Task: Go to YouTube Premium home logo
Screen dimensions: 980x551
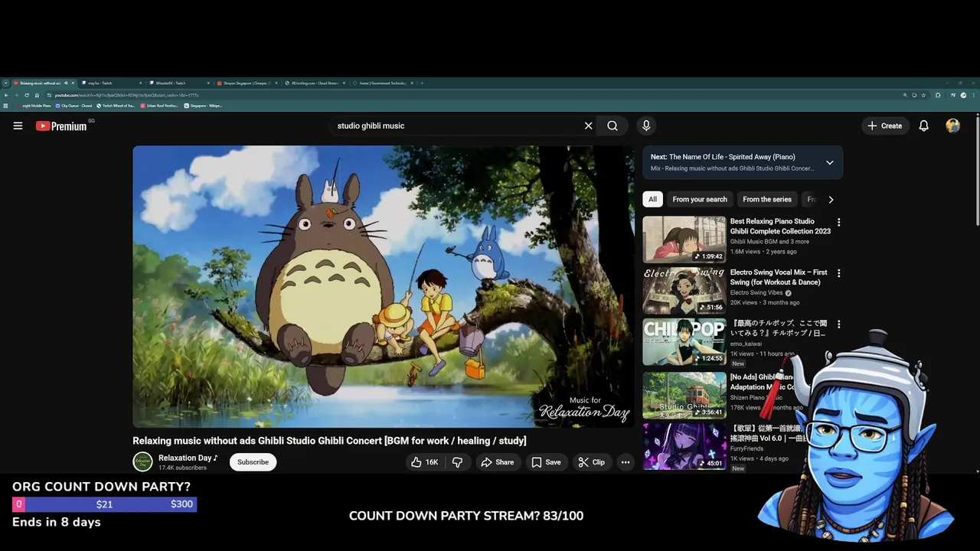Action: click(x=61, y=126)
